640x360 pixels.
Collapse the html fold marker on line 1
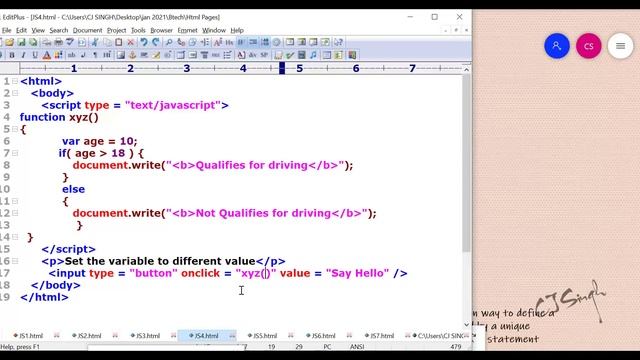coord(15,81)
